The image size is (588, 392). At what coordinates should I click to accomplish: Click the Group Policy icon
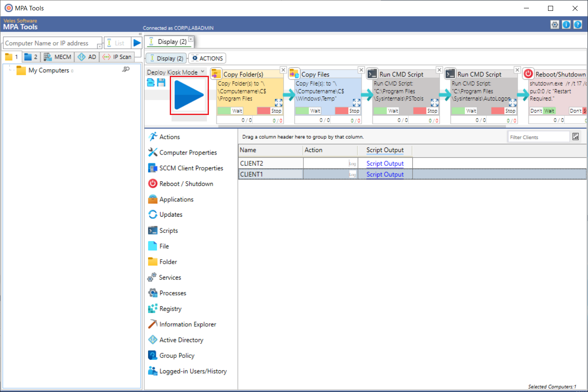(153, 355)
